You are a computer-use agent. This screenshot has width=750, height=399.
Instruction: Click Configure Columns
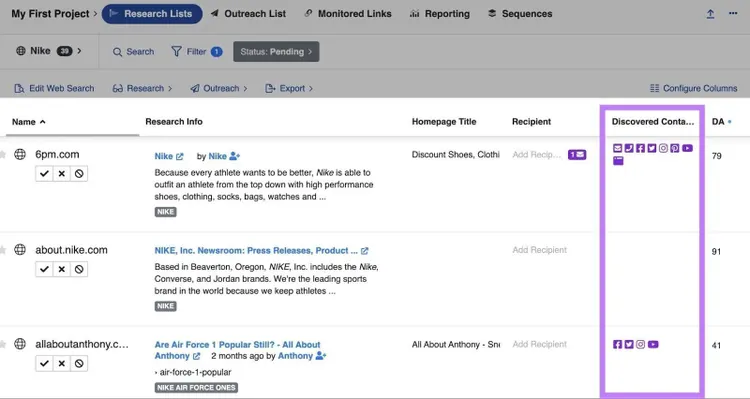point(694,89)
